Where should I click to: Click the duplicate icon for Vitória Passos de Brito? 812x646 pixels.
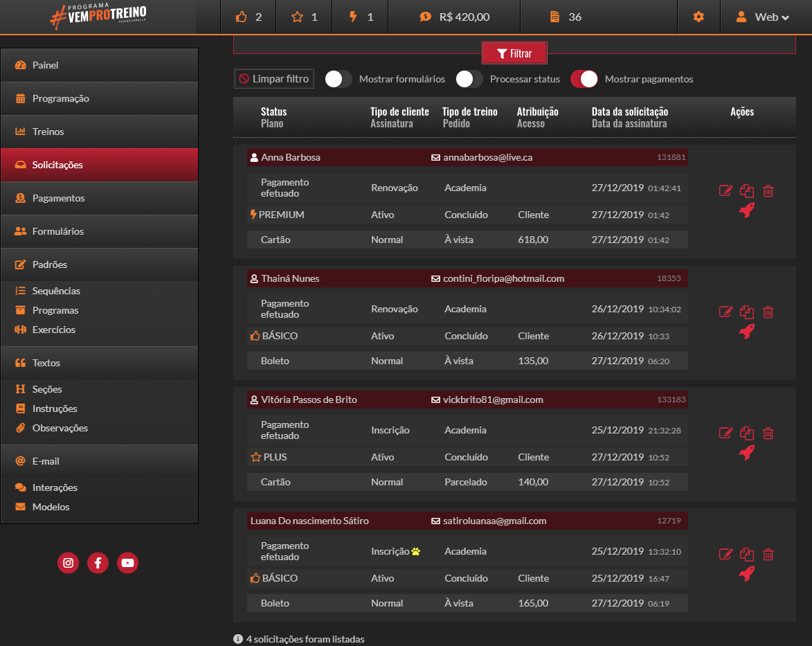[x=746, y=433]
